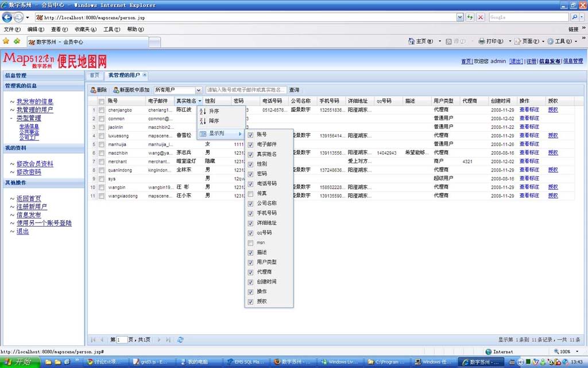Click the 账号 column header

click(x=125, y=101)
